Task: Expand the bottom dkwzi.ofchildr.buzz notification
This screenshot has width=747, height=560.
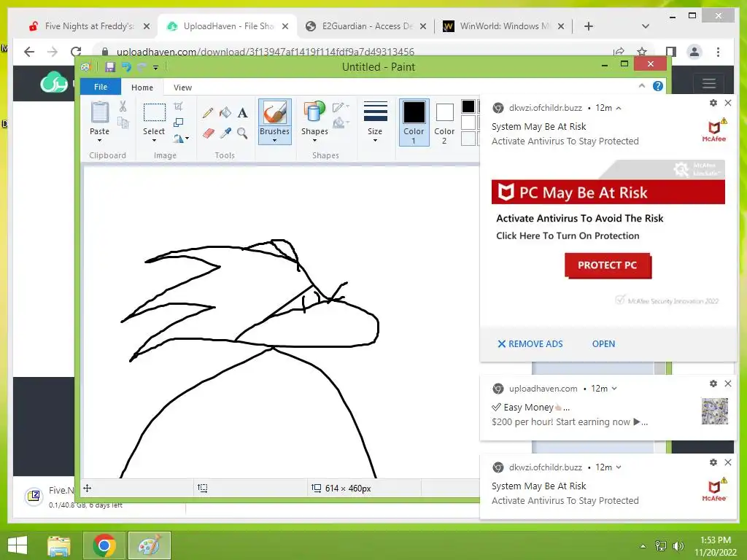Action: [x=619, y=467]
